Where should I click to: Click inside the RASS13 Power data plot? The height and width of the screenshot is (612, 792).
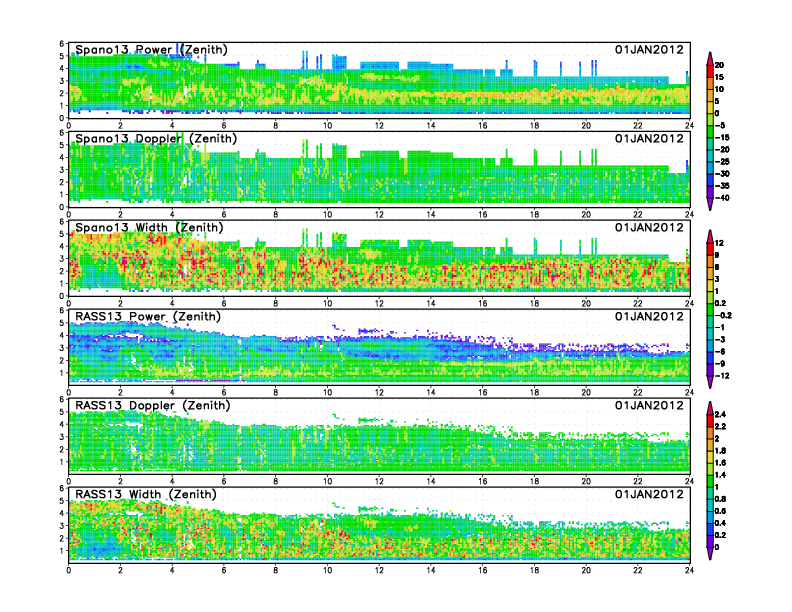click(x=379, y=347)
